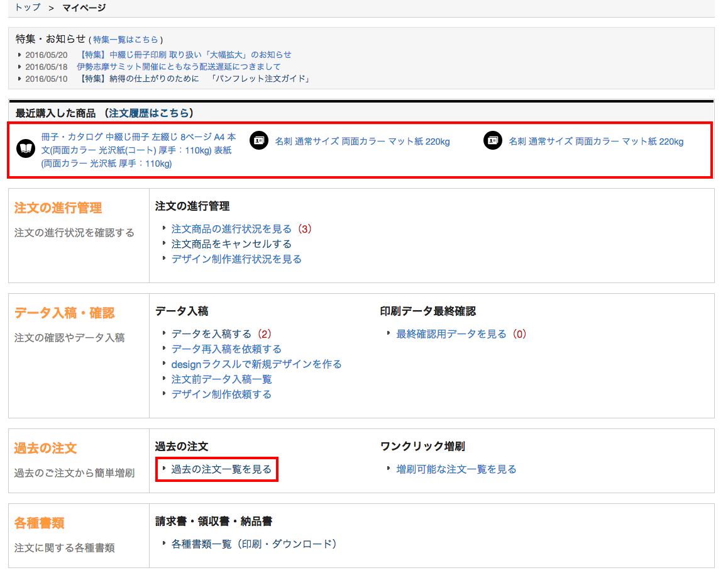Open the 注文履歴はこちら link

click(149, 113)
